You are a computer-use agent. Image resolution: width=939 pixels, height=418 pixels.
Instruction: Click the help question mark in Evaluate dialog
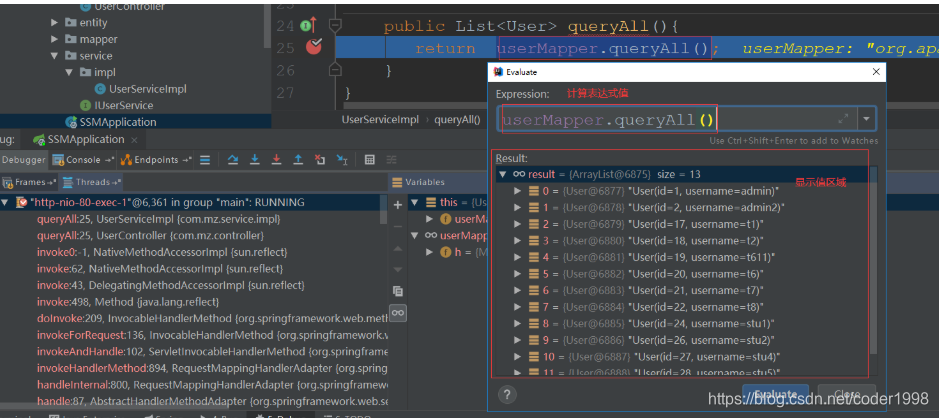coord(507,395)
